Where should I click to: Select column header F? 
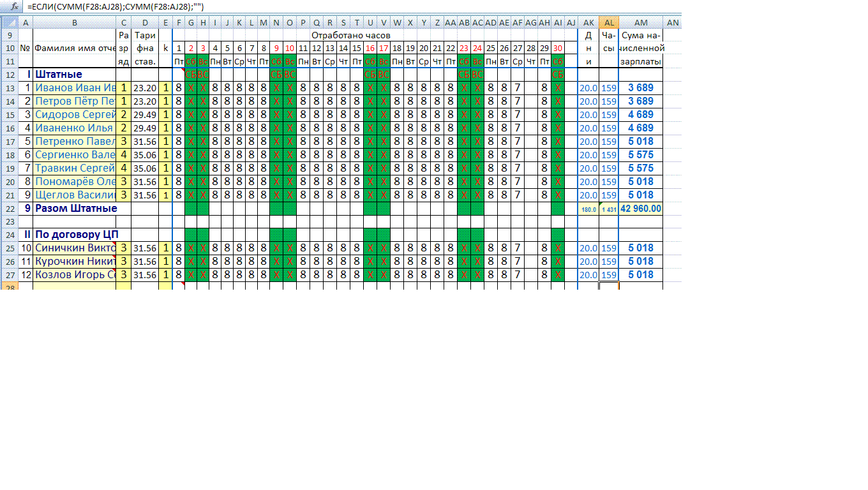(x=179, y=22)
